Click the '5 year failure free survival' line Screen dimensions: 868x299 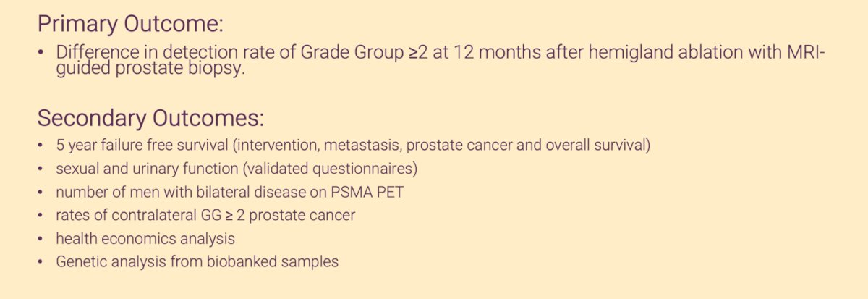353,146
